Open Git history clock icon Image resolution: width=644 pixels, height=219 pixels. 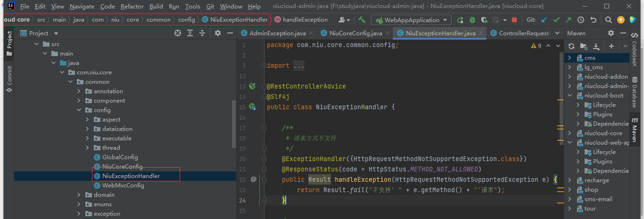[x=581, y=20]
